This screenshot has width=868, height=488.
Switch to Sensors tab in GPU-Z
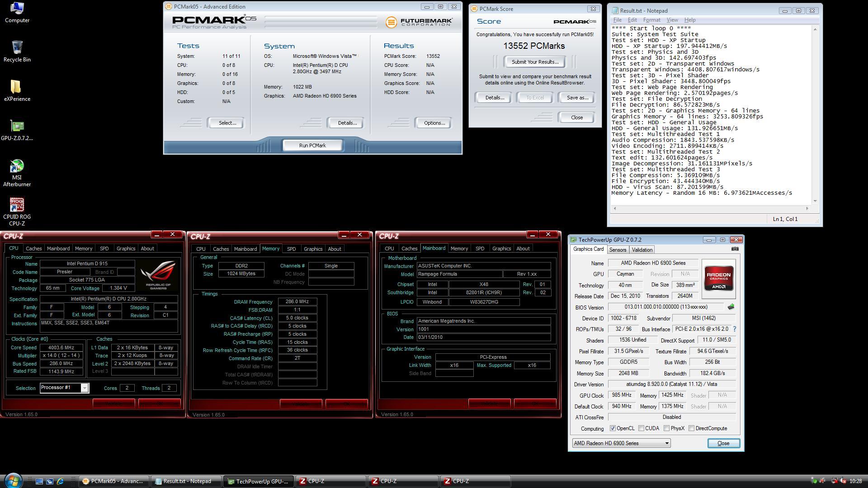(x=618, y=250)
